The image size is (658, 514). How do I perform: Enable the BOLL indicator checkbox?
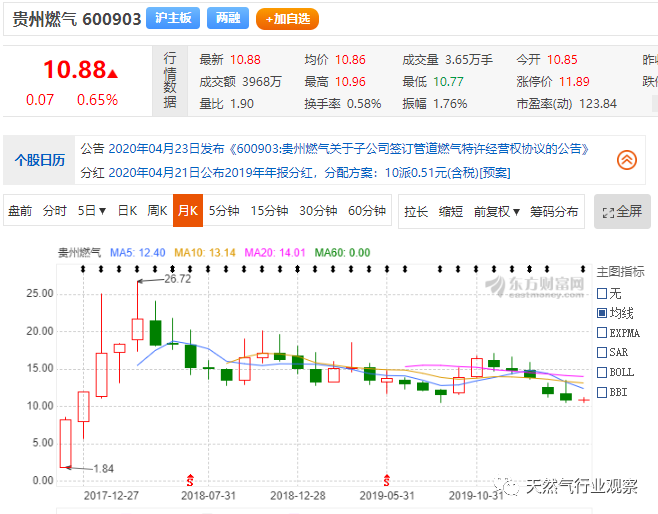pos(602,372)
